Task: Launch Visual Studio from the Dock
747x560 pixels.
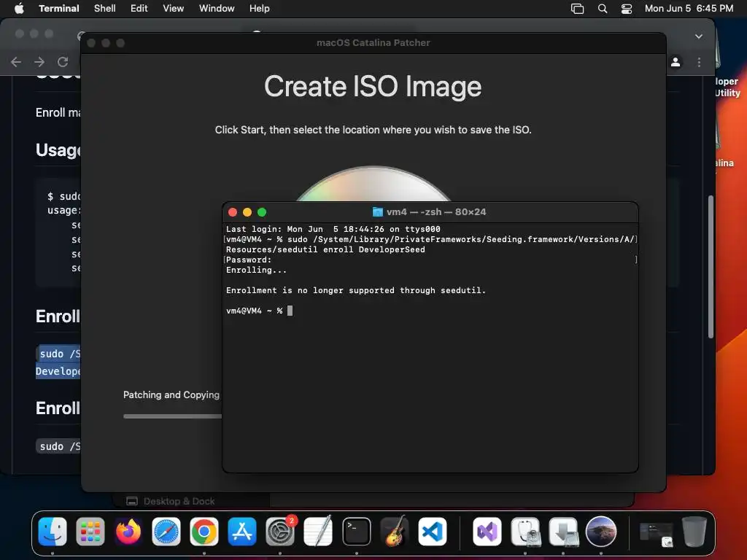Action: [x=487, y=532]
